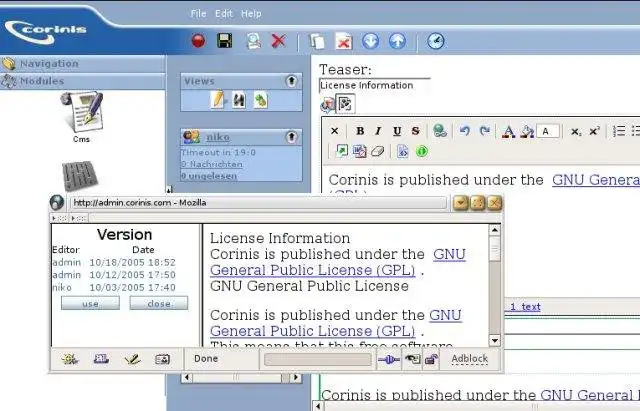Save with the floppy disk icon
This screenshot has width=640, height=411.
tap(224, 41)
